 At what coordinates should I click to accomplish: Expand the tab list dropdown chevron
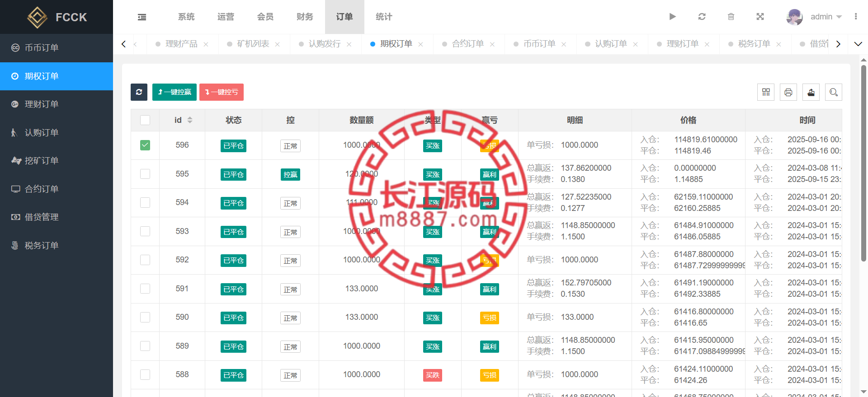point(858,44)
